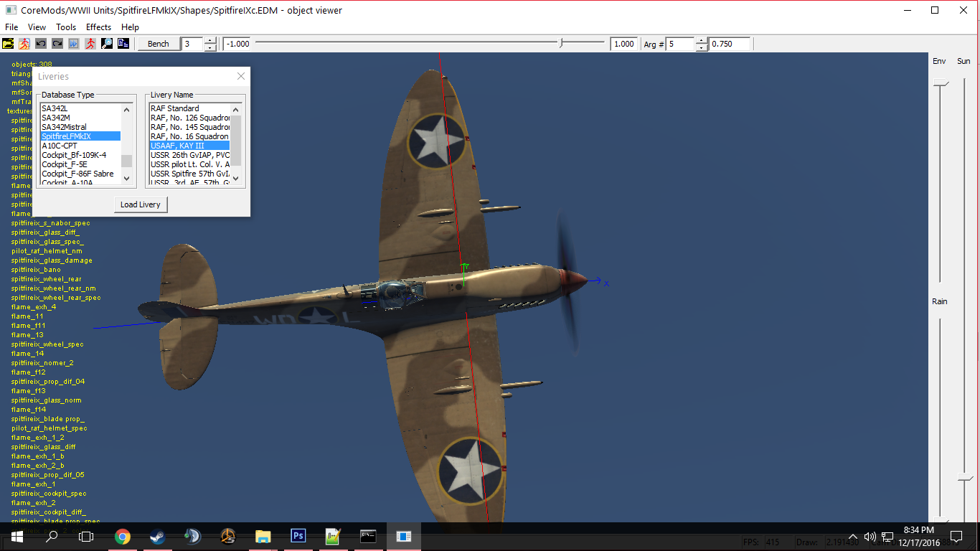The image size is (980, 551).
Task: Open the Action Center notifications icon
Action: [956, 536]
